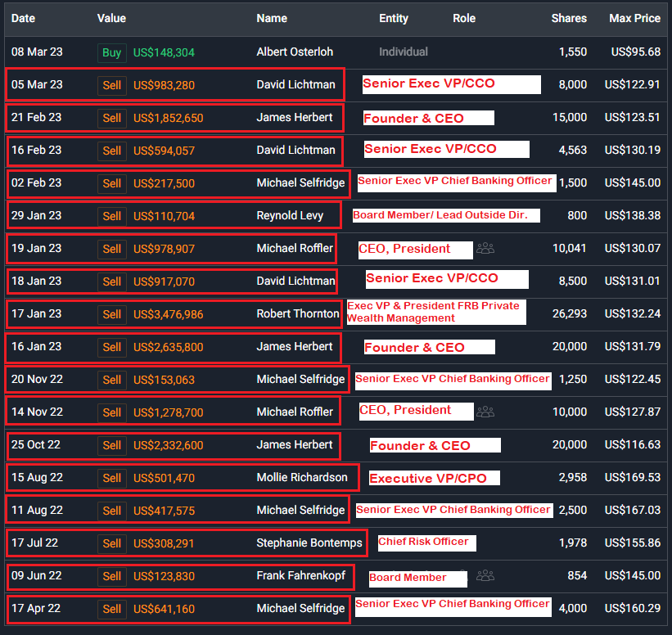Click the value US$148,304
Viewport: 672px width, 635px height.
164,52
